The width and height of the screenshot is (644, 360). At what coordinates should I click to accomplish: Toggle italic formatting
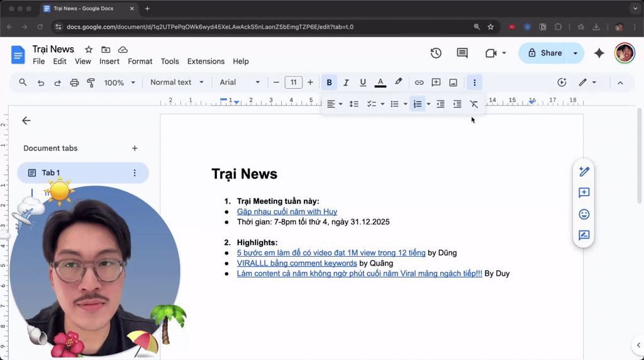point(346,82)
